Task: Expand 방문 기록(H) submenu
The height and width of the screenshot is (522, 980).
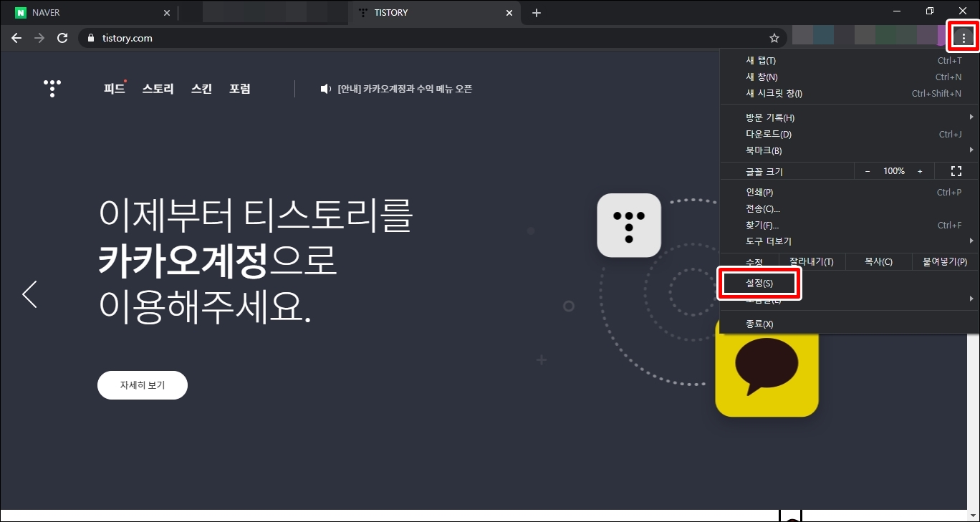Action: (850, 117)
